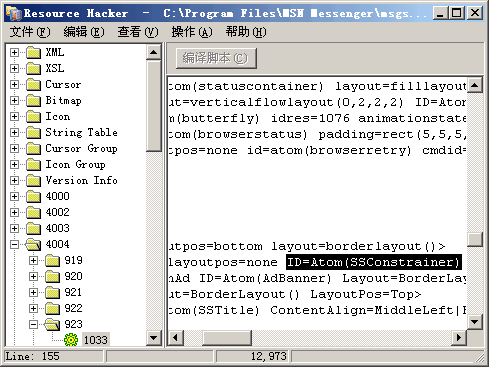The image size is (489, 367).
Task: Select the 4003 tree label
Action: point(57,229)
